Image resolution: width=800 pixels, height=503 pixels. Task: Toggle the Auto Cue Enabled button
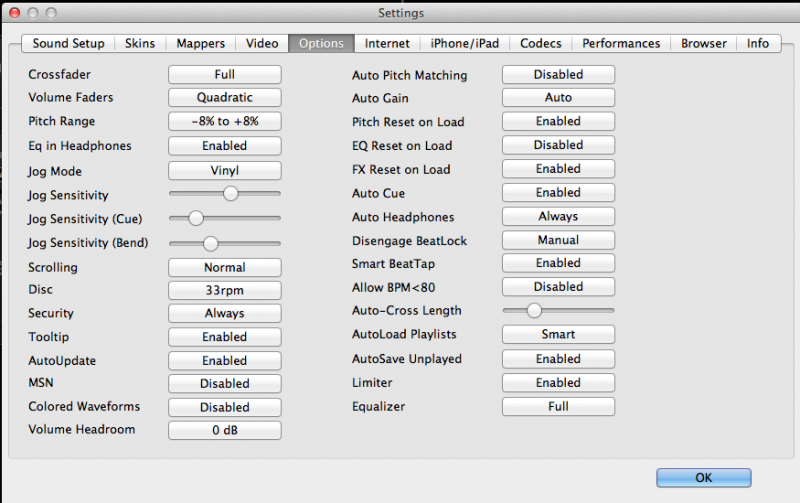coord(557,193)
